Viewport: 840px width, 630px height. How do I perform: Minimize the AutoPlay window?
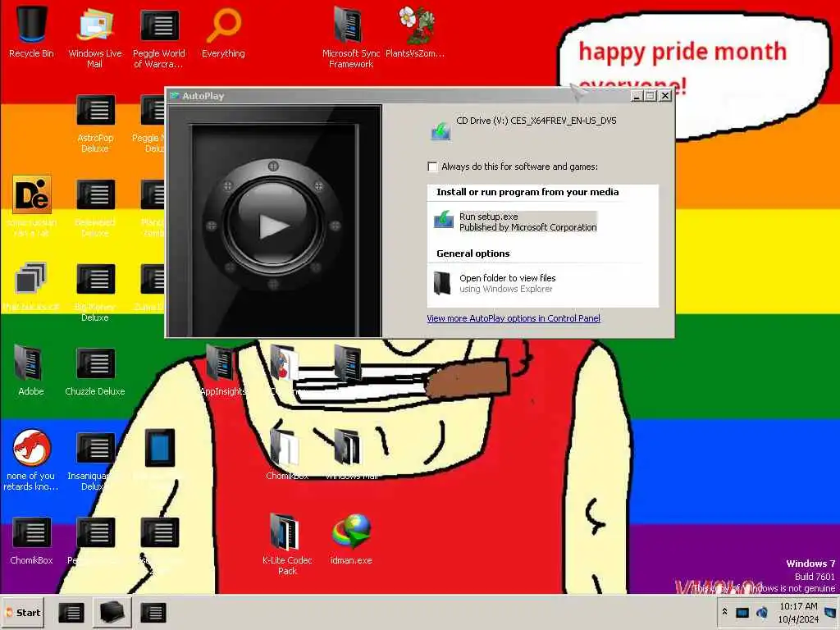click(637, 96)
